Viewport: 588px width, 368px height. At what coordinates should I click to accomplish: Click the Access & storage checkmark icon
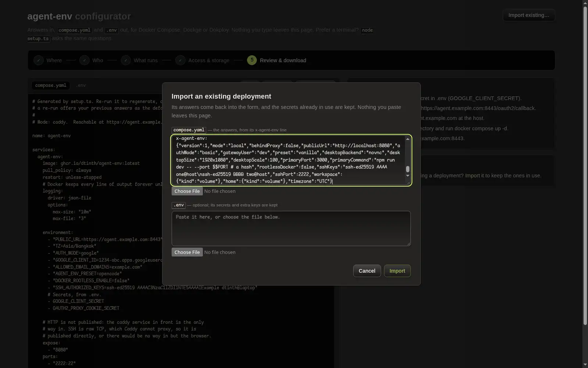tap(180, 60)
